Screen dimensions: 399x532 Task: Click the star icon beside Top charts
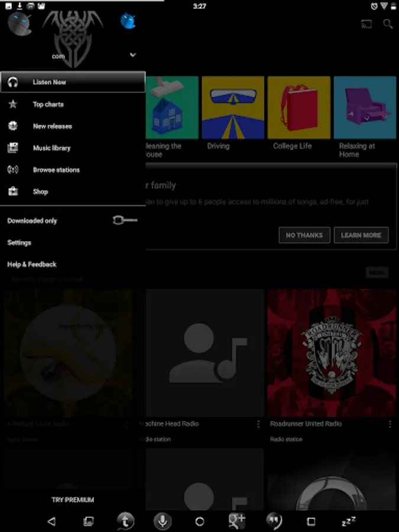(x=13, y=104)
